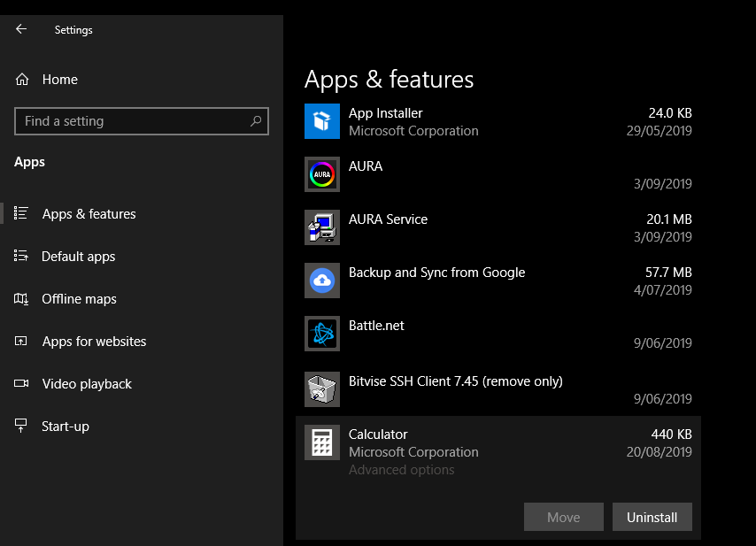
Task: Click the Calculator app name
Action: point(378,434)
